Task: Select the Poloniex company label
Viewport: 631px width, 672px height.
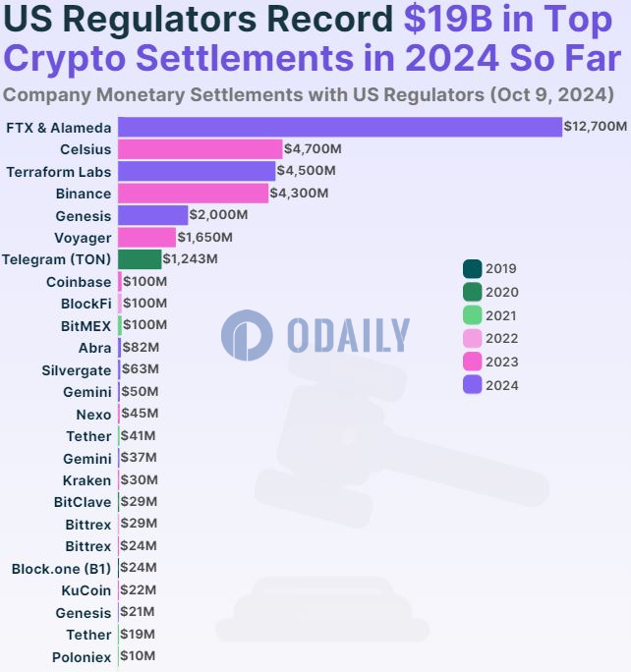Action: (x=82, y=657)
